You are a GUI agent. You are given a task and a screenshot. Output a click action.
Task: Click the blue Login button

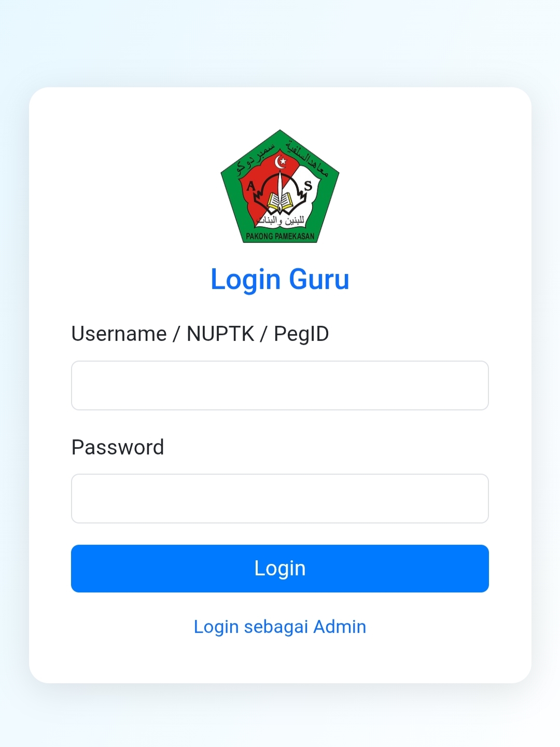(280, 569)
